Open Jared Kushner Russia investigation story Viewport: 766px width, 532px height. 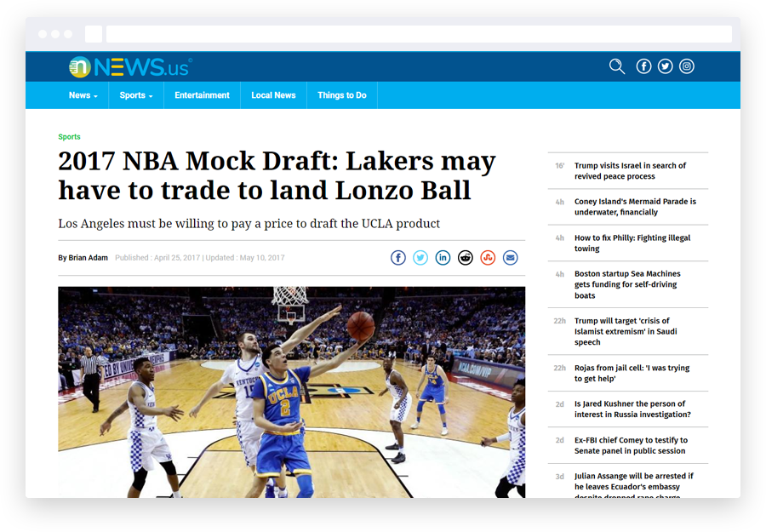coord(632,409)
